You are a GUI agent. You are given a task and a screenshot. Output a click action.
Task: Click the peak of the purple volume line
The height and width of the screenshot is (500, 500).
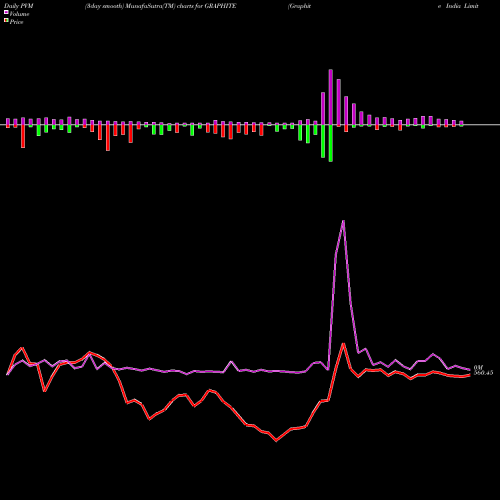tap(343, 221)
